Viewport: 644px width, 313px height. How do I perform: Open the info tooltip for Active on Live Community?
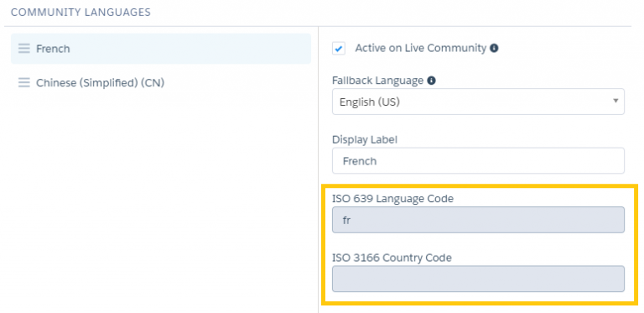click(495, 49)
